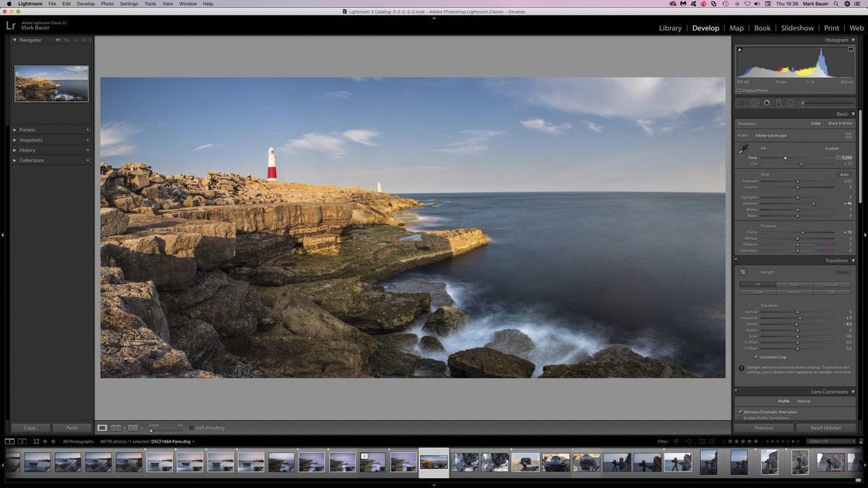Click the Paste button

click(x=72, y=428)
